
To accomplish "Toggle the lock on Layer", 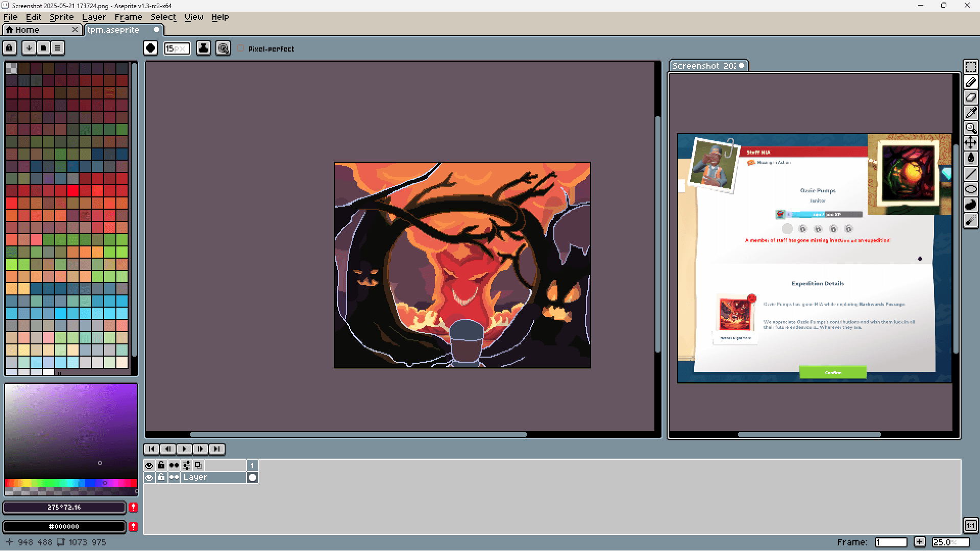I will 161,478.
